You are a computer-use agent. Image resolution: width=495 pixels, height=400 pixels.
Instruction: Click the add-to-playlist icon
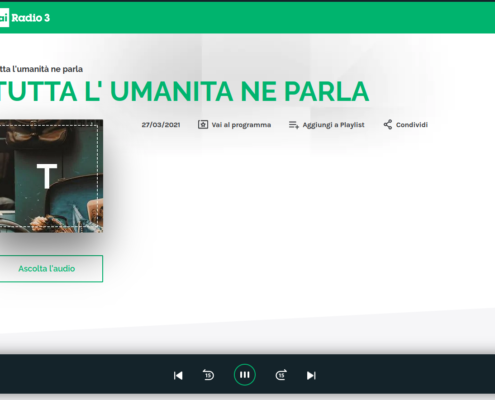[x=294, y=125]
